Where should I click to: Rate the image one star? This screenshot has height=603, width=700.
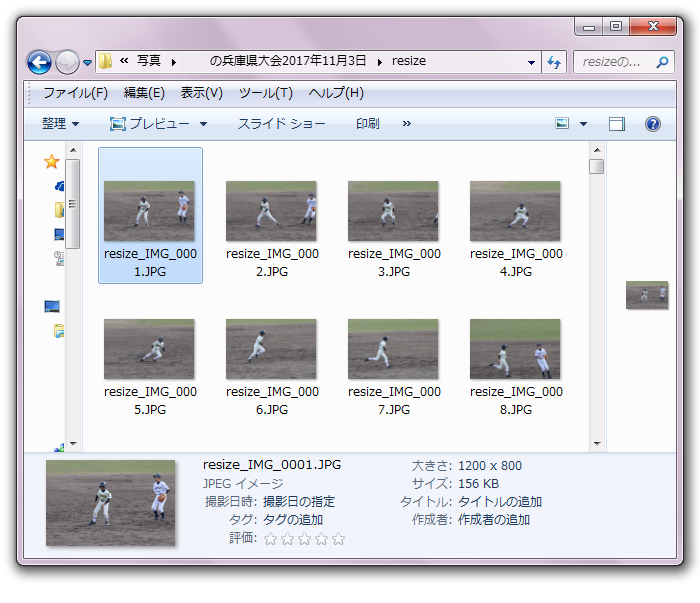(270, 539)
